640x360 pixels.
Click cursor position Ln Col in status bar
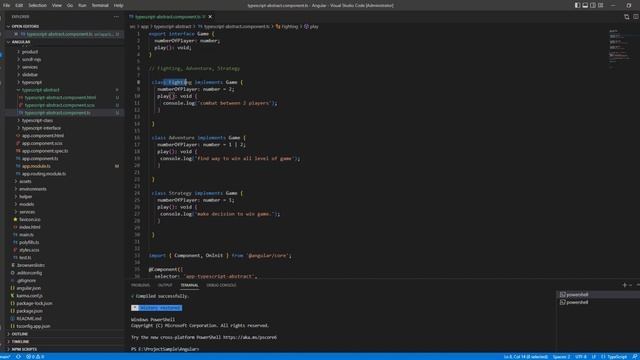[525, 357]
